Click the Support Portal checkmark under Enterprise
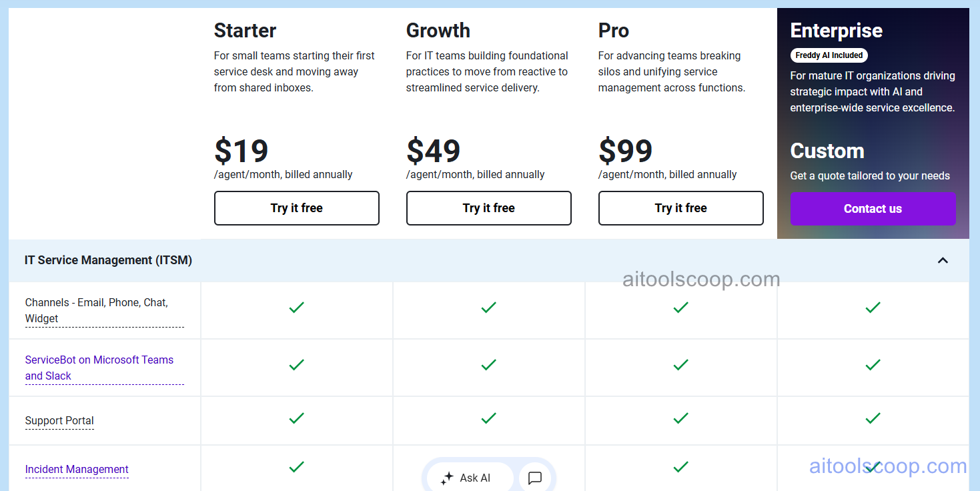Viewport: 980px width, 491px height. pos(873,418)
